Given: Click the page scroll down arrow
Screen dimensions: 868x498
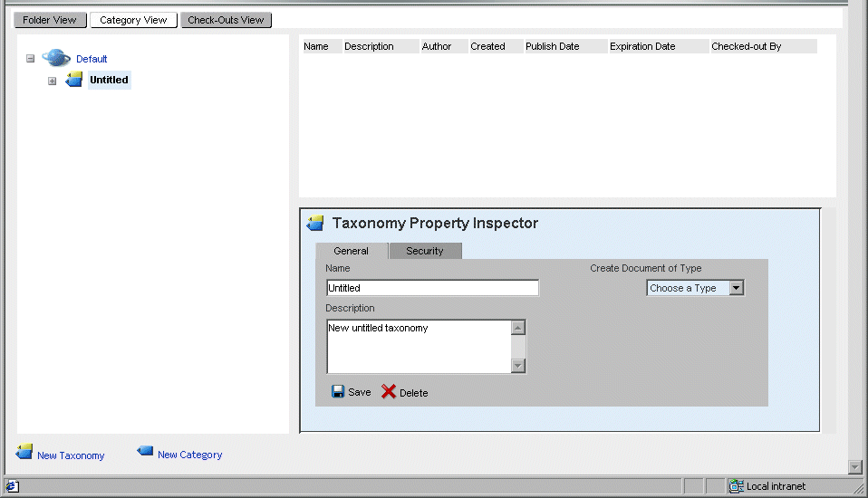Looking at the screenshot, I should [x=855, y=467].
